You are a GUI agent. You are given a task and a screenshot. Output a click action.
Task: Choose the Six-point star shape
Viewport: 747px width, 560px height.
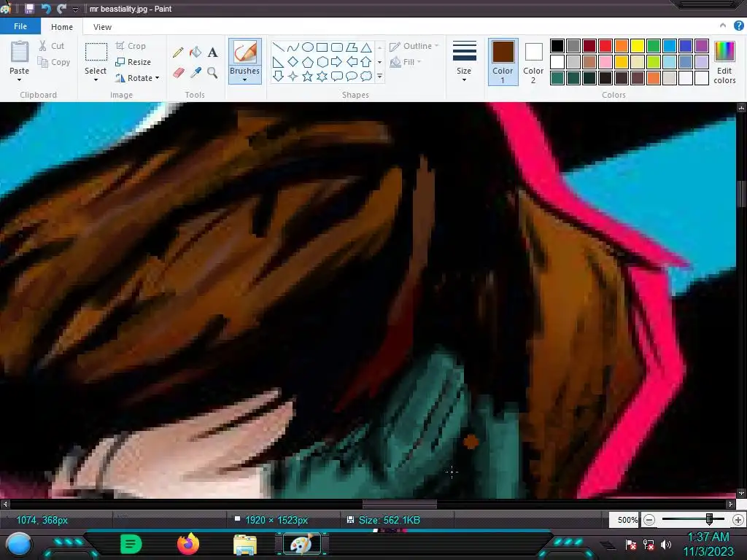(x=322, y=76)
